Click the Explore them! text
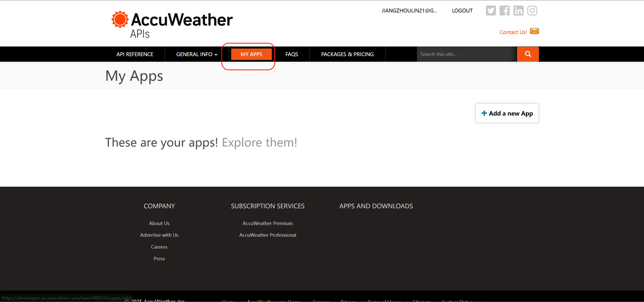This screenshot has height=302, width=644. (x=260, y=142)
